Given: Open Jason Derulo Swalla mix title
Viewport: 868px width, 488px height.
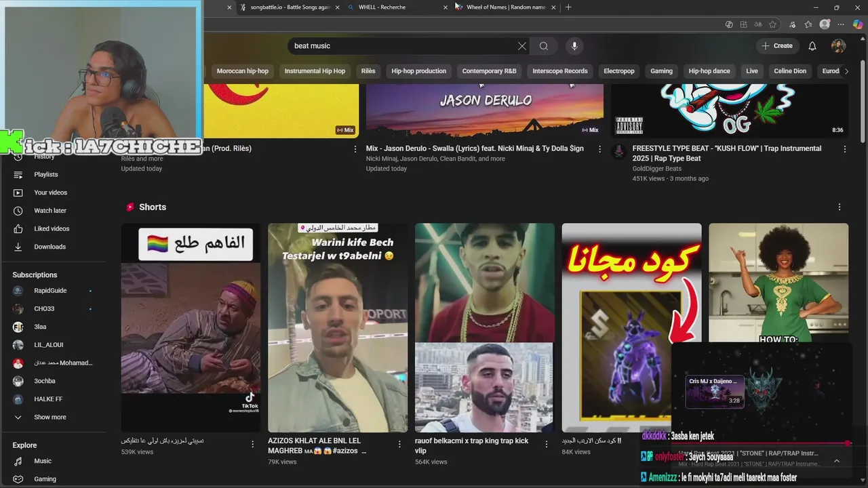Looking at the screenshot, I should pos(475,148).
